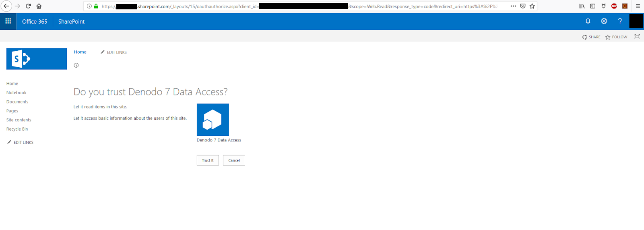Open the notifications bell icon
The height and width of the screenshot is (230, 644).
(x=588, y=21)
